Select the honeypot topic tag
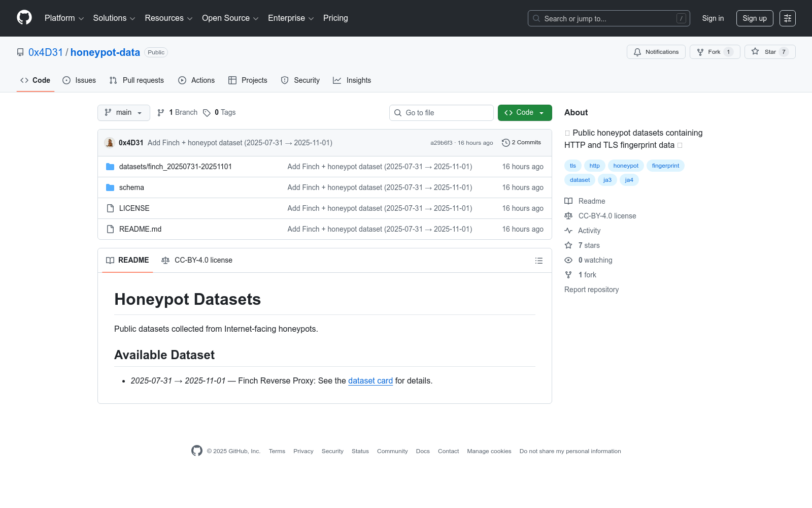The image size is (812, 508). point(626,166)
